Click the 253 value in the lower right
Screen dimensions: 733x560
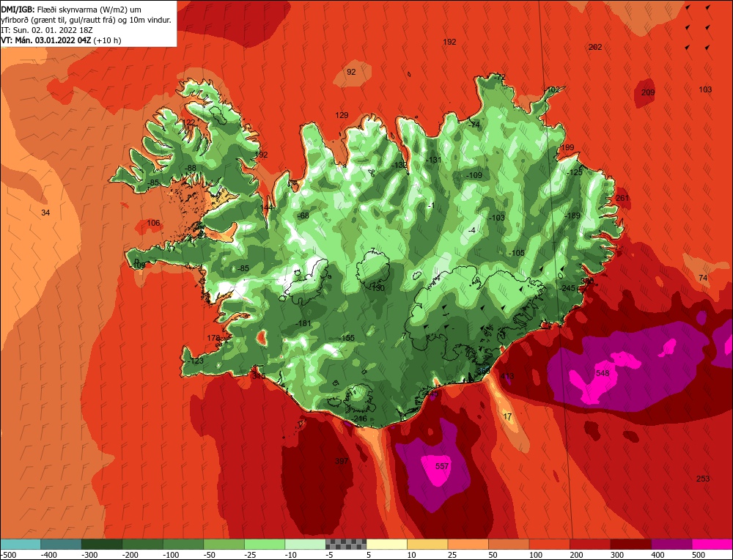[703, 479]
